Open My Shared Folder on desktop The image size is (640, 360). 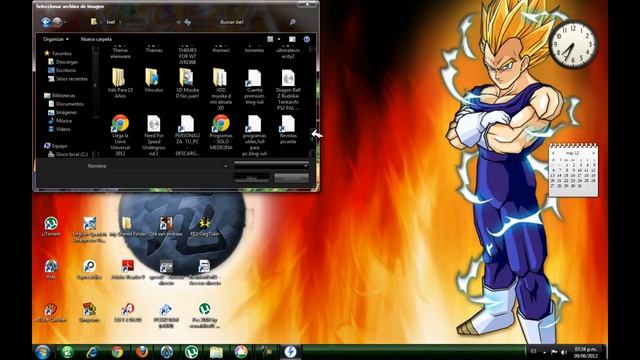pos(128,227)
